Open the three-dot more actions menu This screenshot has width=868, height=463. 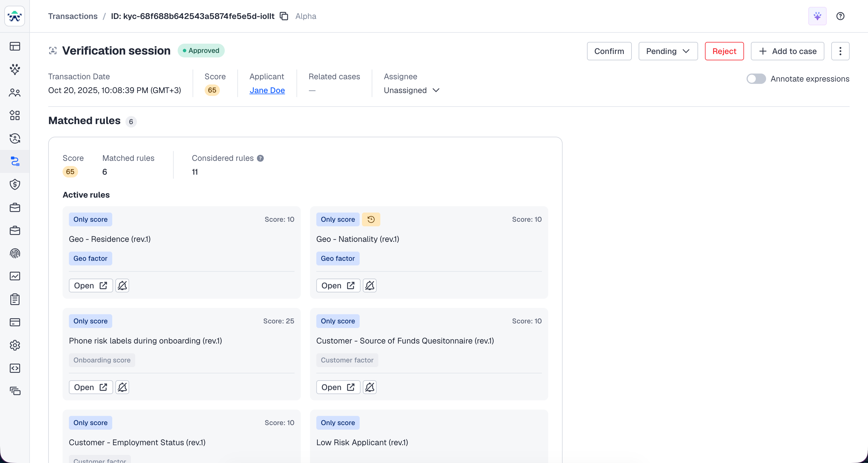[x=840, y=51]
